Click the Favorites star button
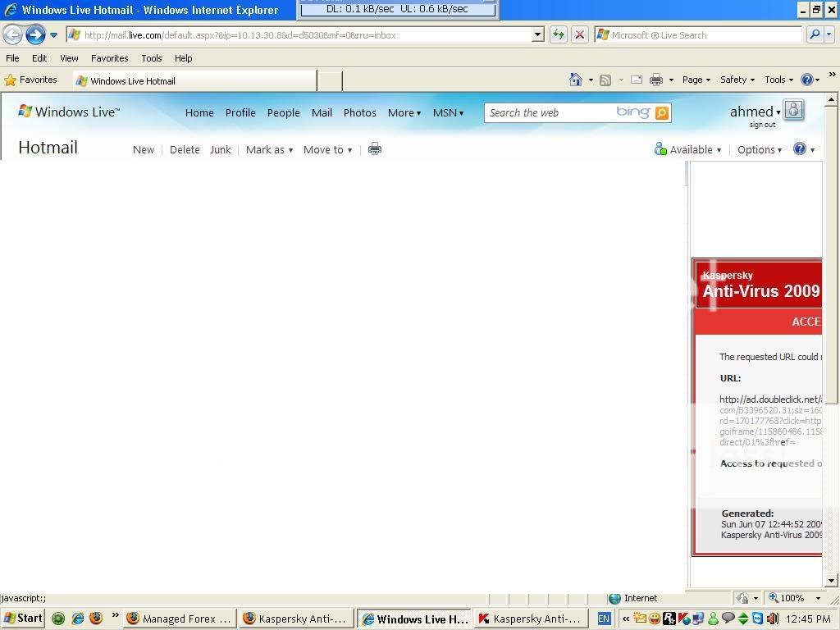The width and height of the screenshot is (840, 630). pos(30,80)
